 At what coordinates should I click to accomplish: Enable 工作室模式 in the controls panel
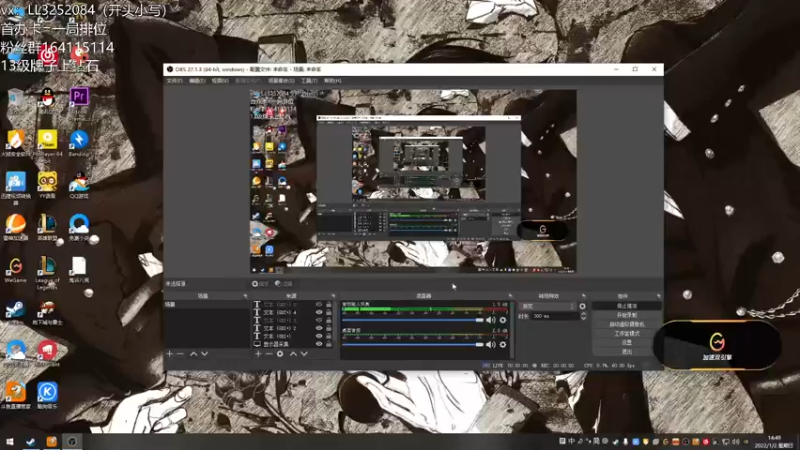pyautogui.click(x=627, y=334)
